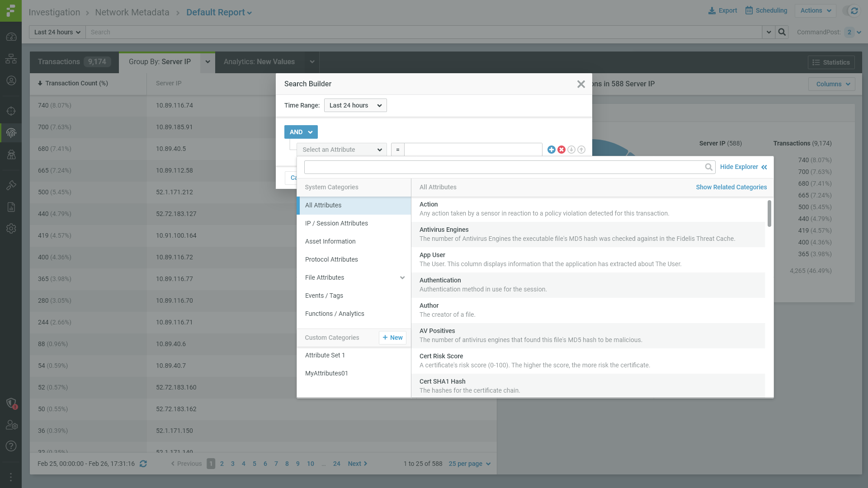Click the attribute list scrollbar thumb
Viewport: 868px width, 488px height.
[769, 213]
